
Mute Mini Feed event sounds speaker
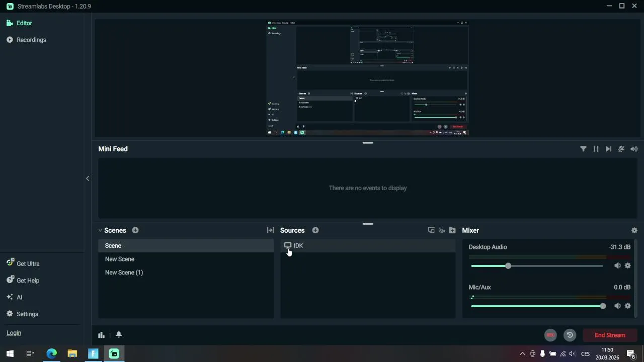(634, 149)
